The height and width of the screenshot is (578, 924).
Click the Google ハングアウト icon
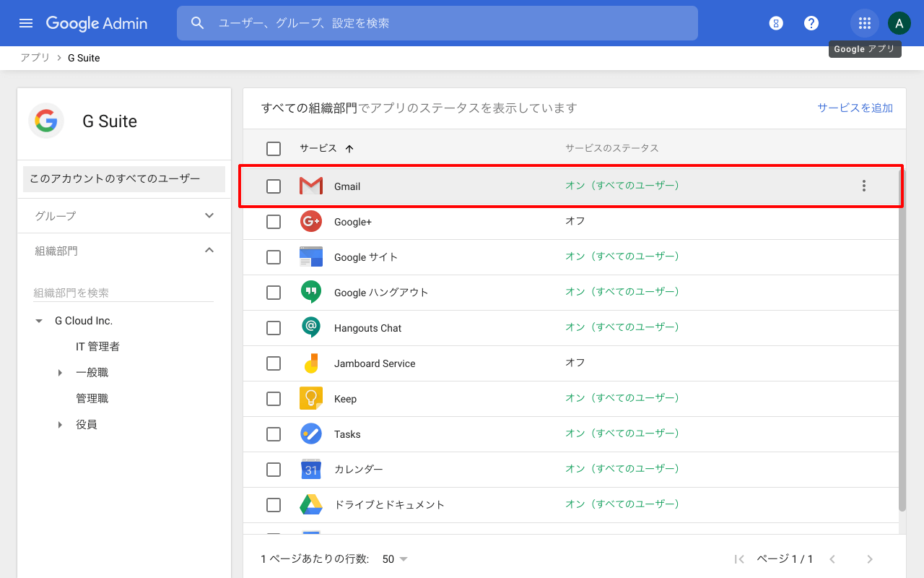(311, 292)
